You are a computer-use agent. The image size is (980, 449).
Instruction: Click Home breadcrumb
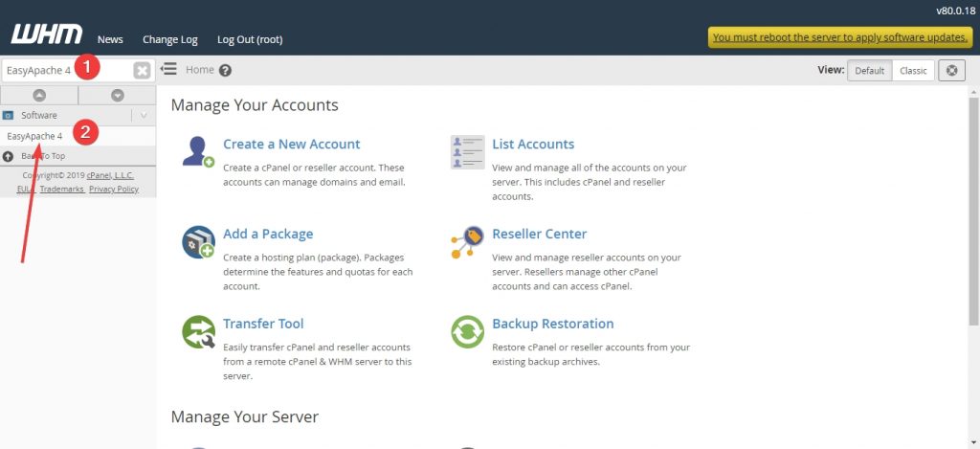pos(200,70)
